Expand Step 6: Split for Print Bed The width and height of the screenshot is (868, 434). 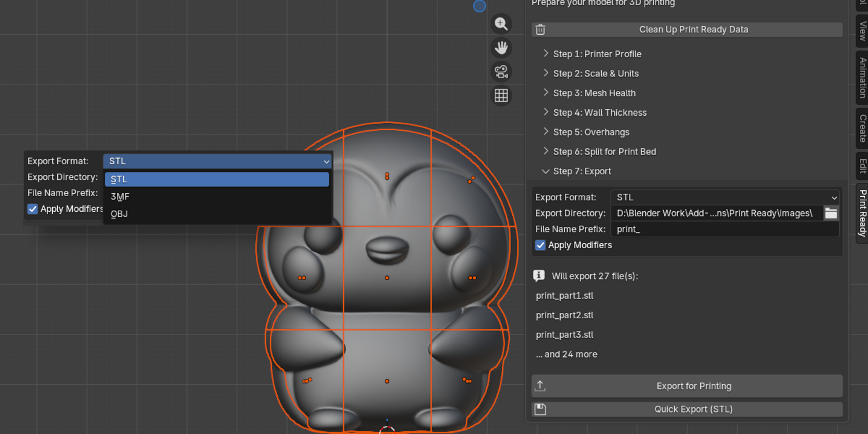pos(605,152)
